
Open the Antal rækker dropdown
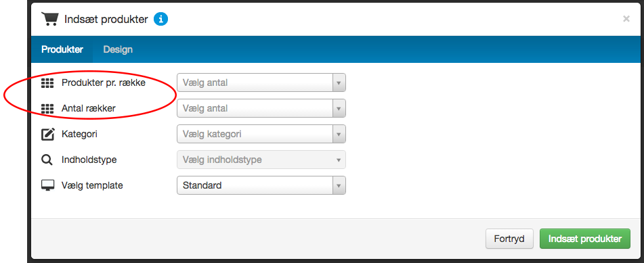pos(261,108)
